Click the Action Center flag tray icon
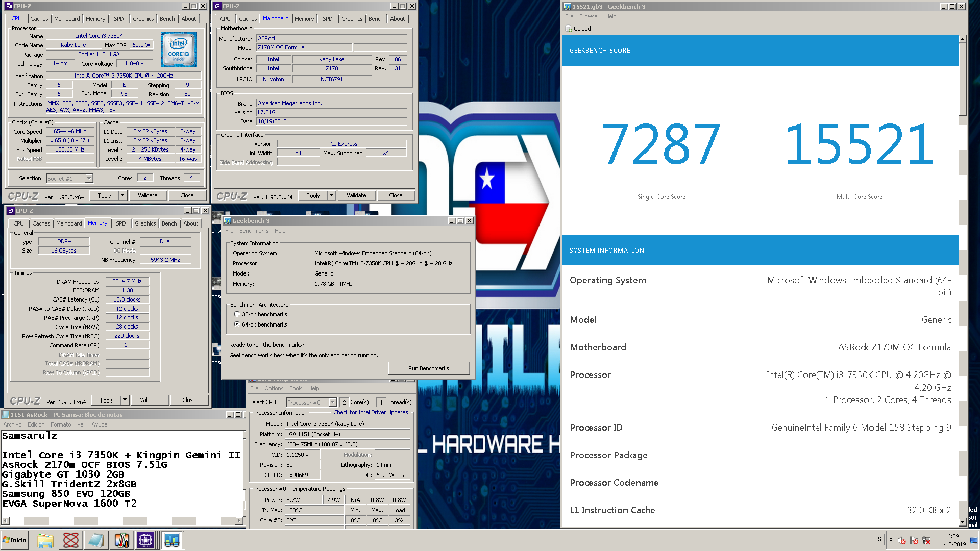This screenshot has height=551, width=980. (914, 540)
